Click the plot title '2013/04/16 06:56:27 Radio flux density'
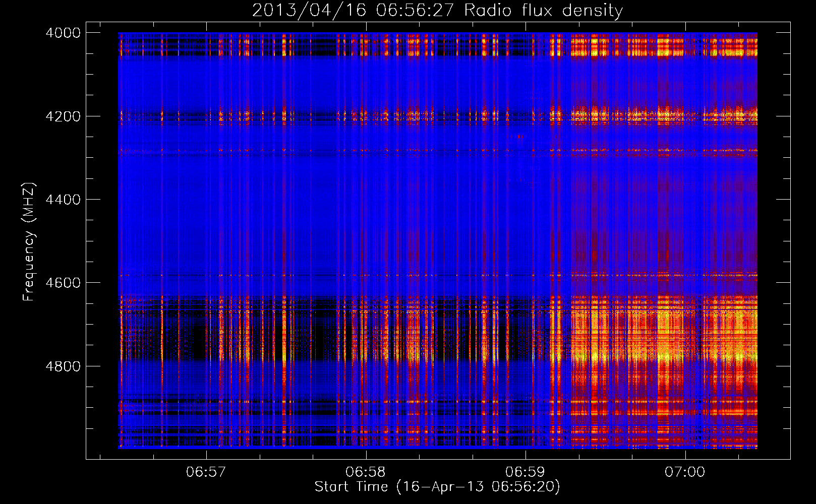The width and height of the screenshot is (816, 504). coord(437,11)
